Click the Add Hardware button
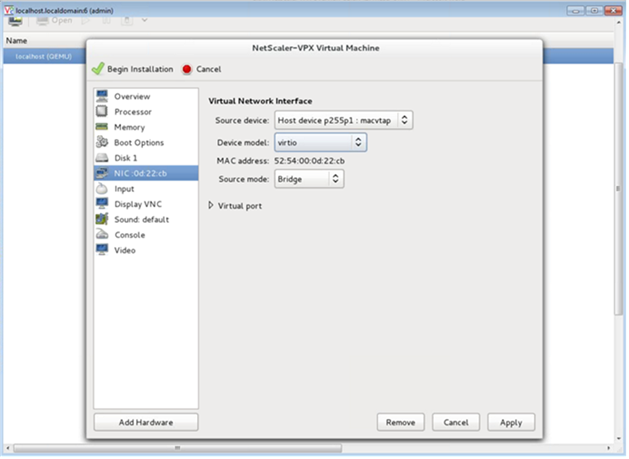This screenshot has height=459, width=629. click(146, 422)
